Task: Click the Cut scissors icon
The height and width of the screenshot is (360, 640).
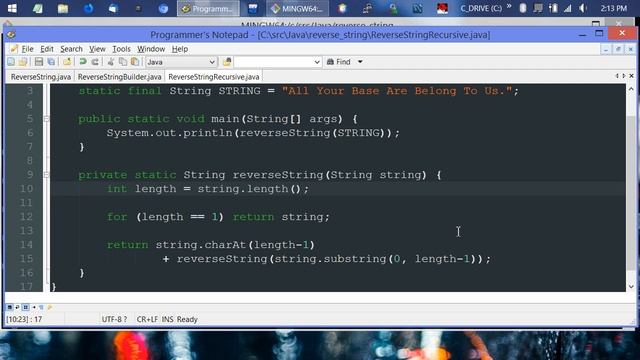Action: 111,62
